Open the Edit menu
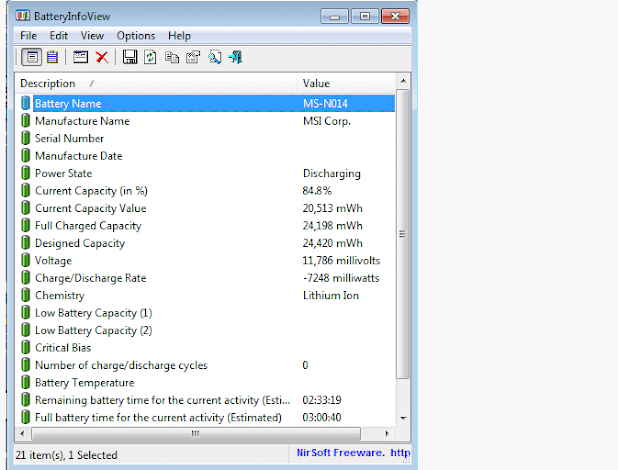Viewport: 618px width, 470px height. point(58,35)
